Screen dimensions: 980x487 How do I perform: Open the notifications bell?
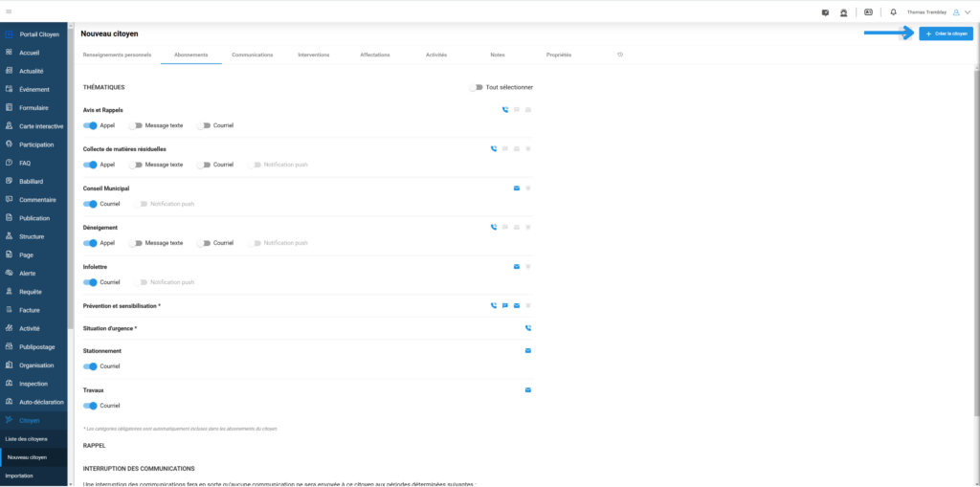893,11
